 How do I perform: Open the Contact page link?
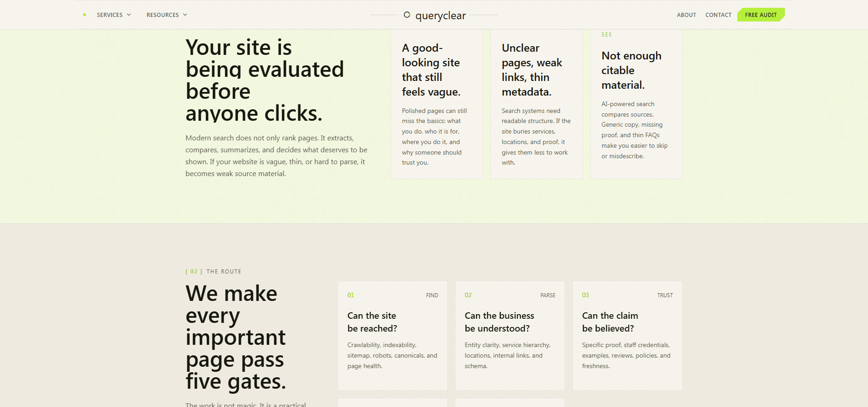pyautogui.click(x=718, y=15)
